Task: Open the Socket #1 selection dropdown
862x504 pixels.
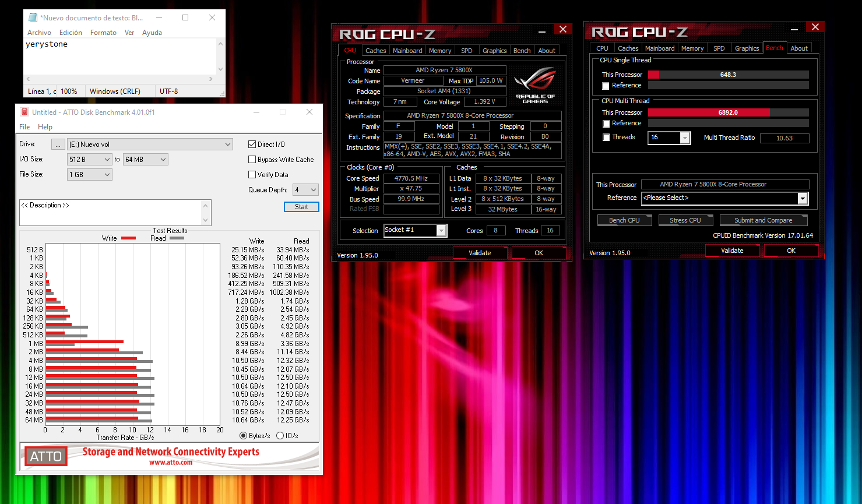Action: coord(415,230)
